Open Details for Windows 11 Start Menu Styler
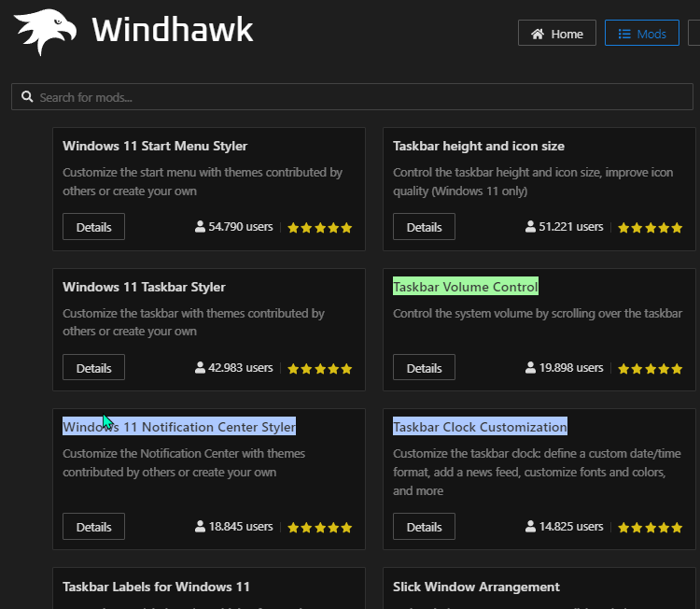This screenshot has width=700, height=609. coord(93,227)
